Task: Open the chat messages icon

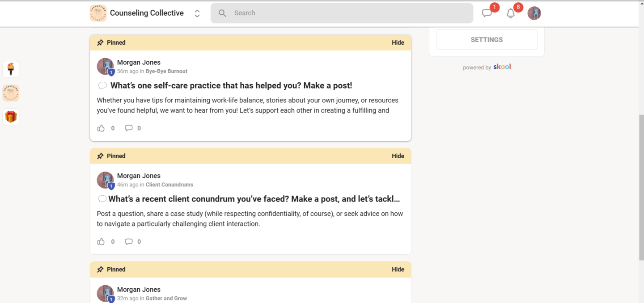Action: tap(487, 13)
